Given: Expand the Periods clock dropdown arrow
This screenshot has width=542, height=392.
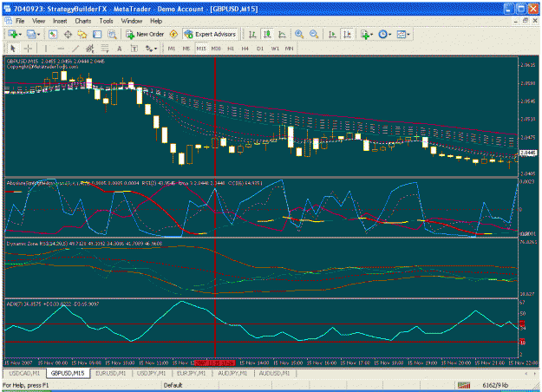Looking at the screenshot, I should click(x=390, y=34).
